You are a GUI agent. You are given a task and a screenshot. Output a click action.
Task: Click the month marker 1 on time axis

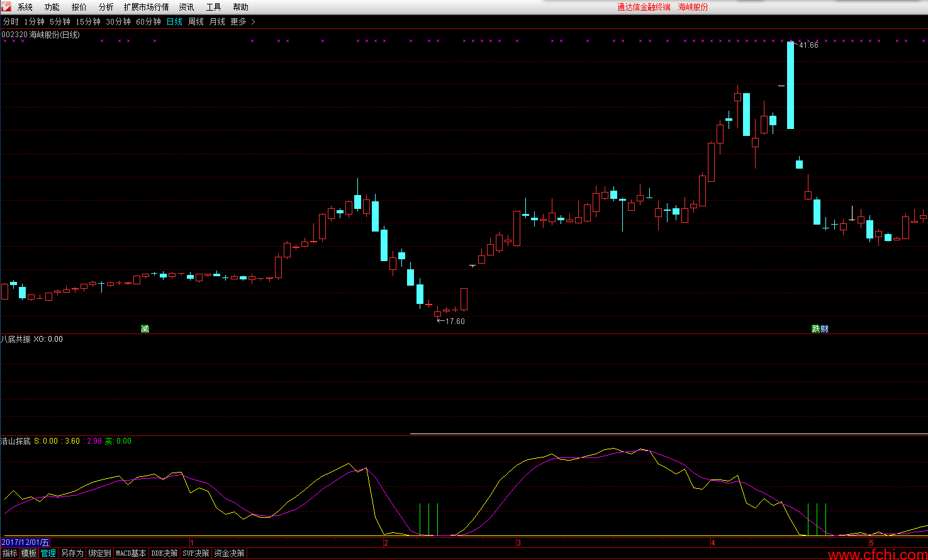192,542
